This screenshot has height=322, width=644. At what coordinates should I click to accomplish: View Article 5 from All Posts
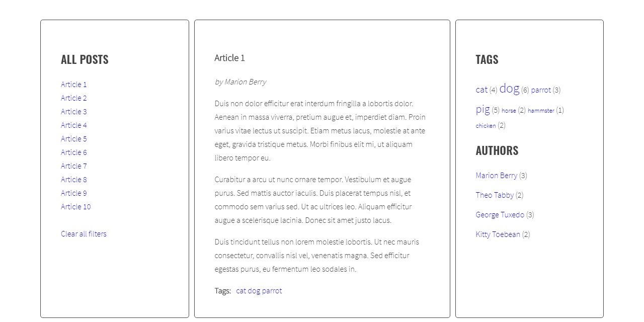(73, 138)
